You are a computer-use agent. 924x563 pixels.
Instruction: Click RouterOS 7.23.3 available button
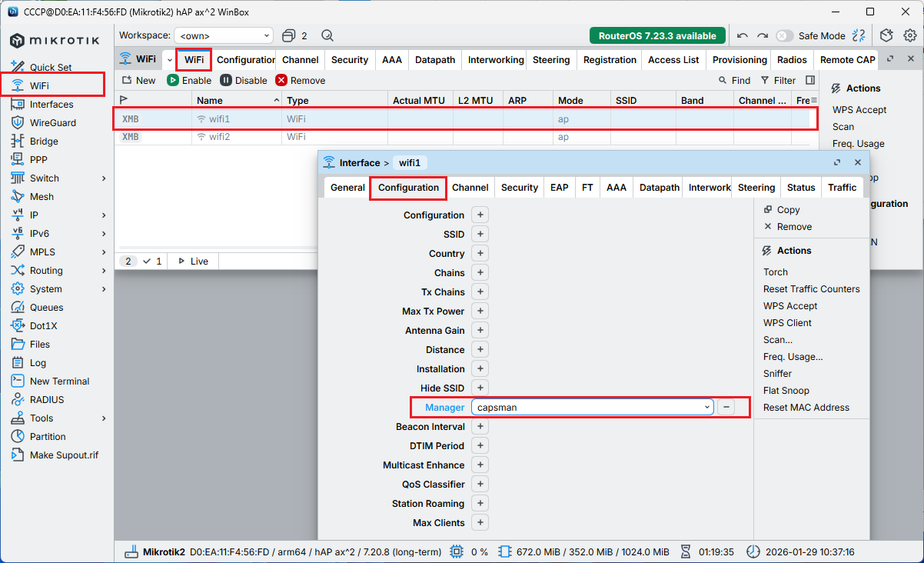click(x=657, y=35)
